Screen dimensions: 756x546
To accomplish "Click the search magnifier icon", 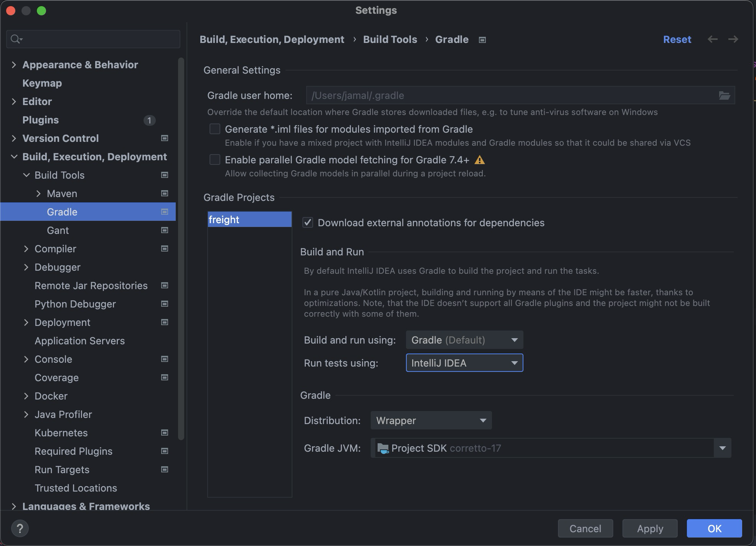I will pos(16,39).
